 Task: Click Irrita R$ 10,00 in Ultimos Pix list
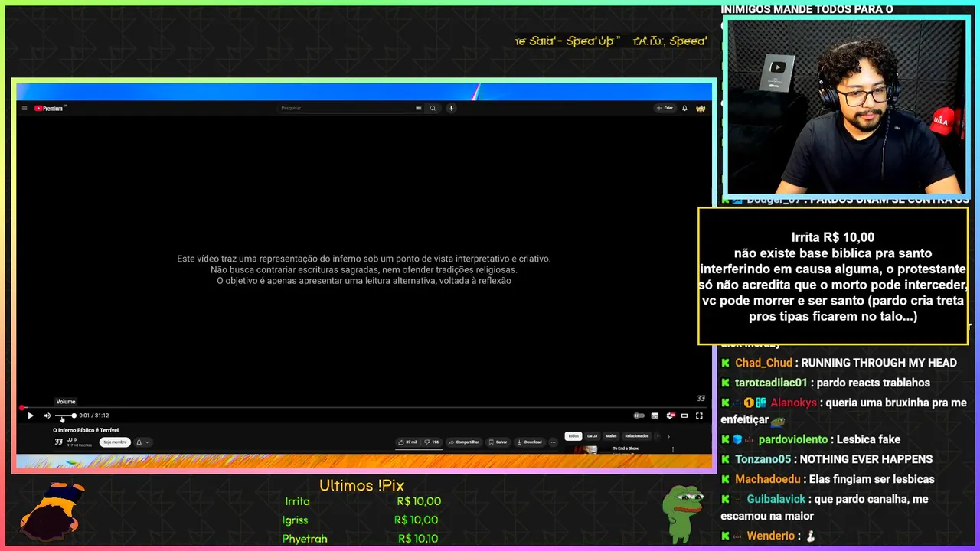coord(362,501)
